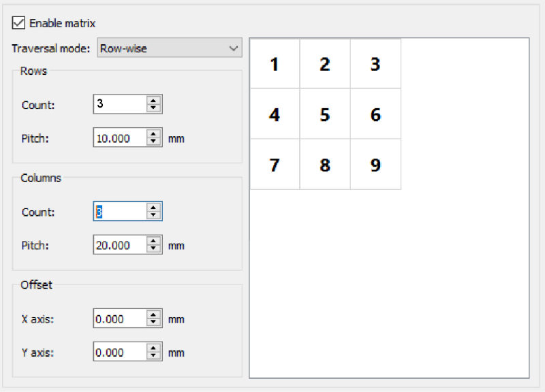Decrease the Rows Pitch value
Screen dimensions: 545x392
pyautogui.click(x=153, y=142)
